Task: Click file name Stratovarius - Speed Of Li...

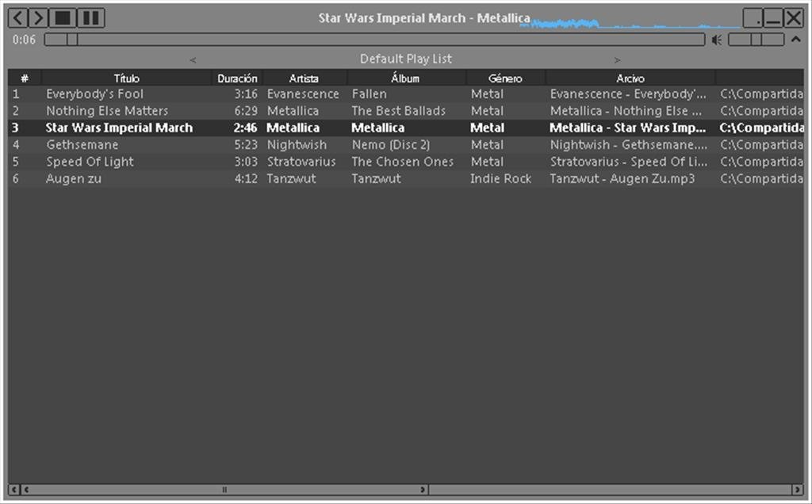Action: point(629,162)
